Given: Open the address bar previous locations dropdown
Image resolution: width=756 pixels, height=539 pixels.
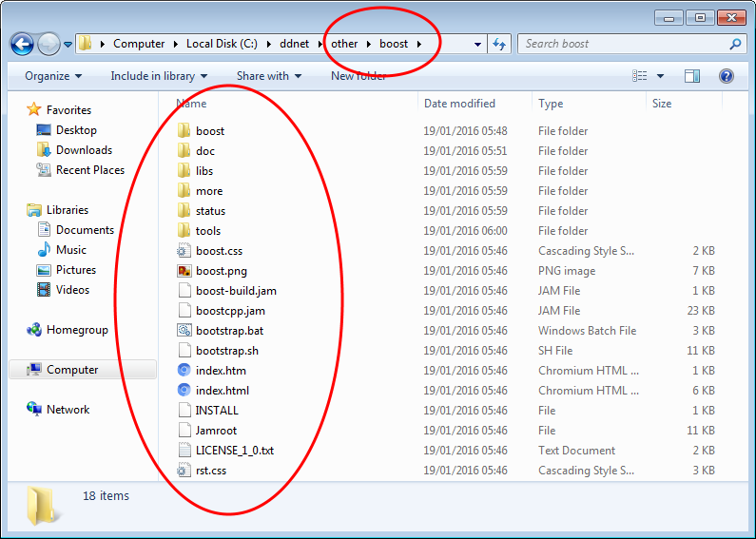Looking at the screenshot, I should [477, 44].
